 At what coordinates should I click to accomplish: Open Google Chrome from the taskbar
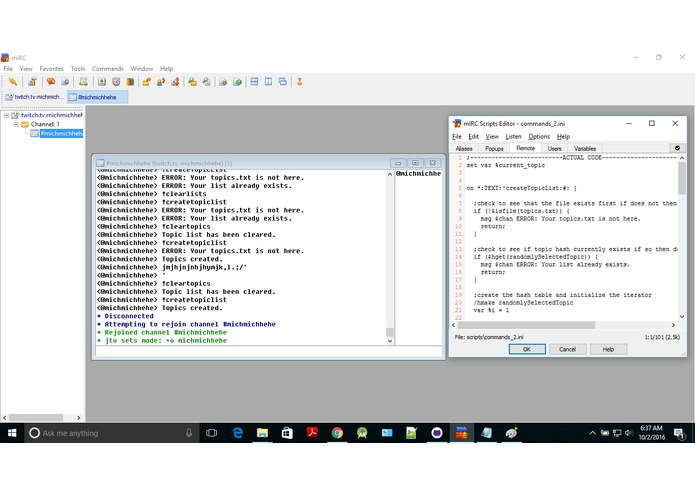point(337,433)
